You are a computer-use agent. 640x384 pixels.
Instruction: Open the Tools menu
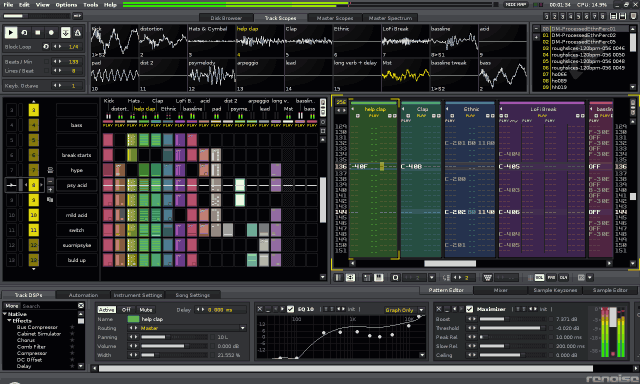[x=90, y=5]
